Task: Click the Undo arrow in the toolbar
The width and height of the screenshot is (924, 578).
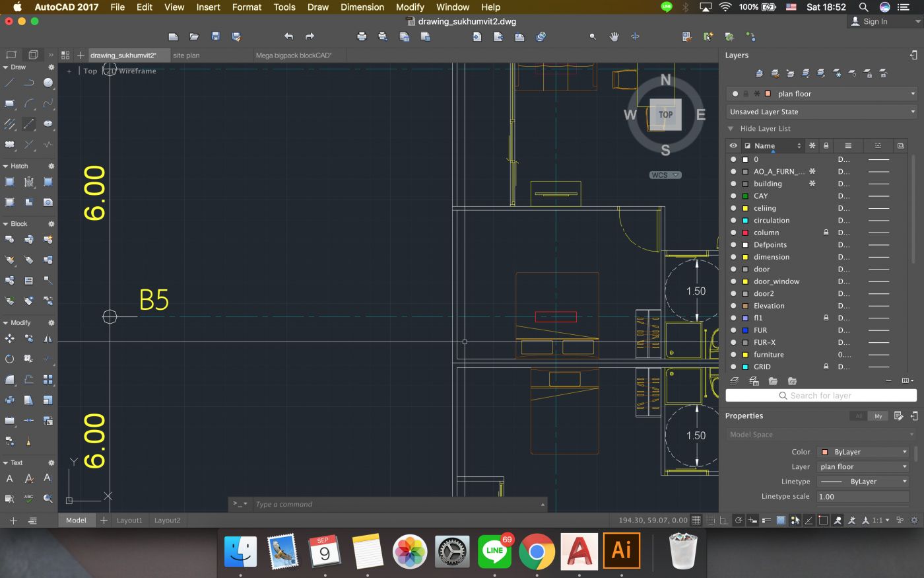Action: coord(288,36)
